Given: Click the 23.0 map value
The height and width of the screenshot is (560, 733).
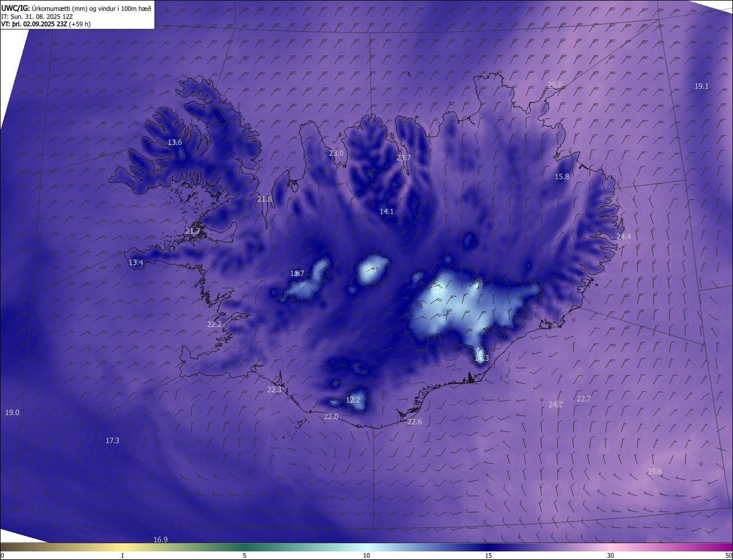Looking at the screenshot, I should [x=336, y=153].
